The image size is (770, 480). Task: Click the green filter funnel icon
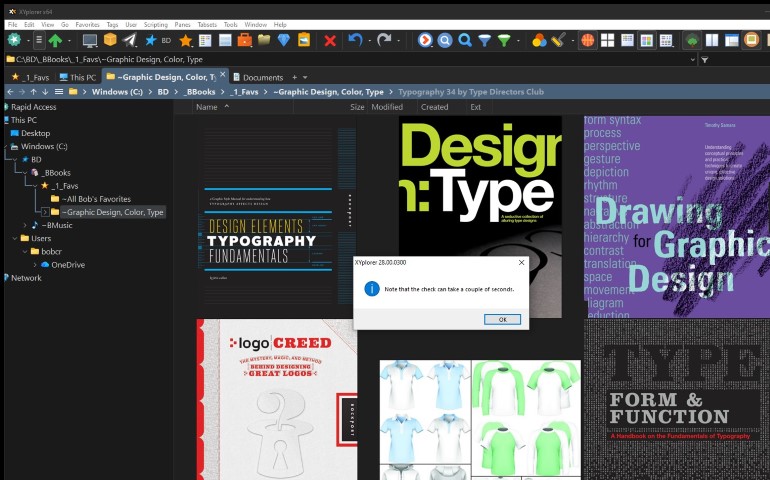[x=504, y=41]
